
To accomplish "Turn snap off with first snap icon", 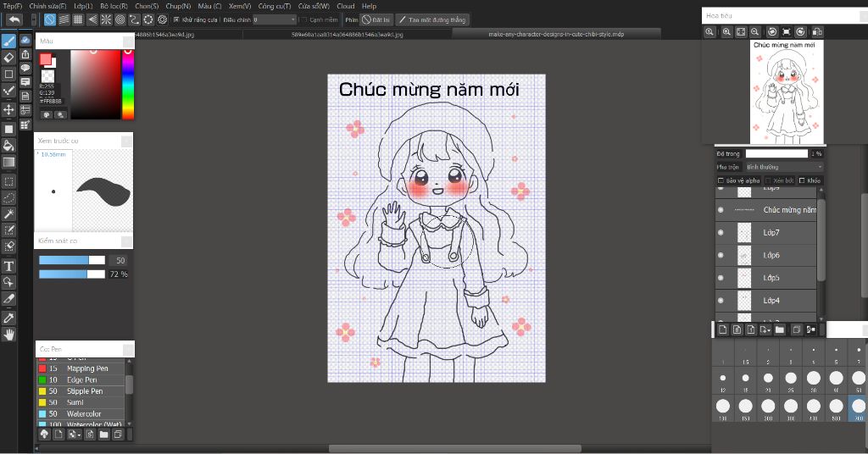I will coord(50,20).
